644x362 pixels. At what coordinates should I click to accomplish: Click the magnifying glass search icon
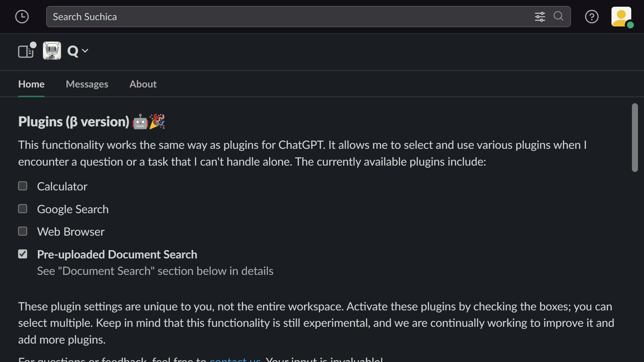click(x=558, y=16)
